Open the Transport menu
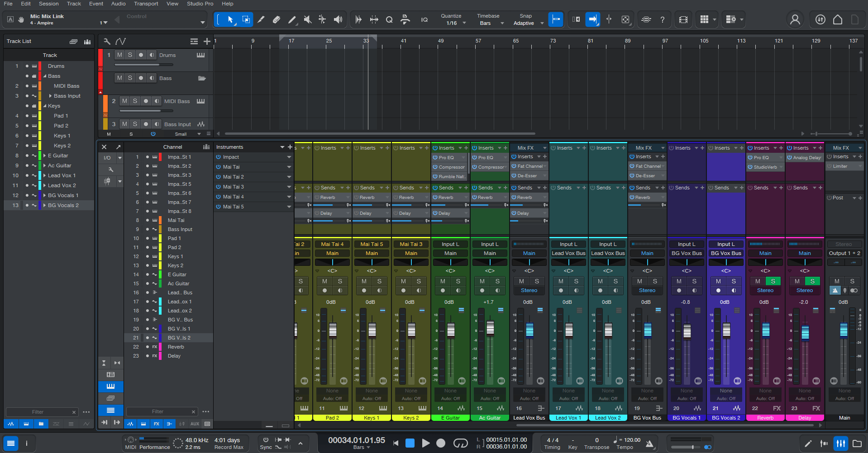The image size is (868, 453). pyautogui.click(x=146, y=4)
